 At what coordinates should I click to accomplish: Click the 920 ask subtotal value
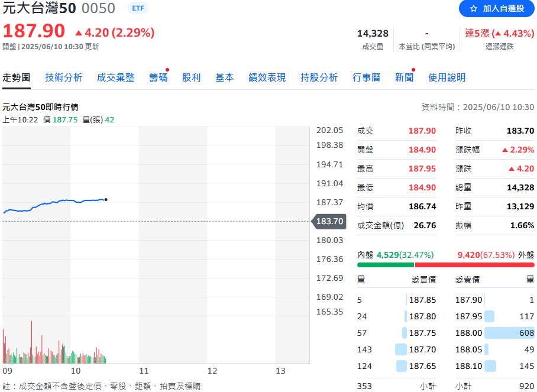click(x=526, y=386)
